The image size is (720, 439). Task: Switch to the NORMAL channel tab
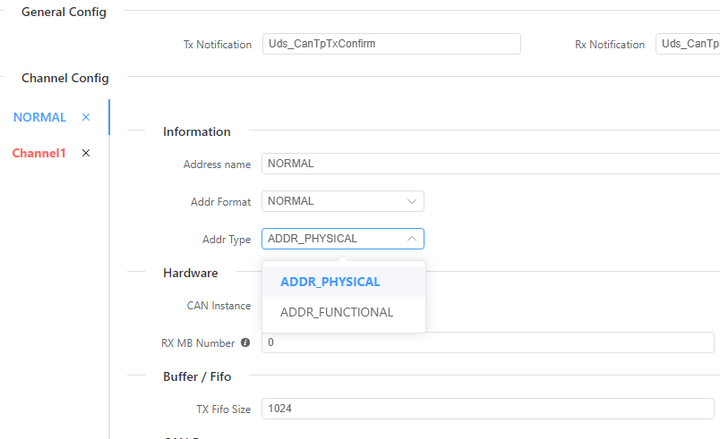[x=40, y=117]
